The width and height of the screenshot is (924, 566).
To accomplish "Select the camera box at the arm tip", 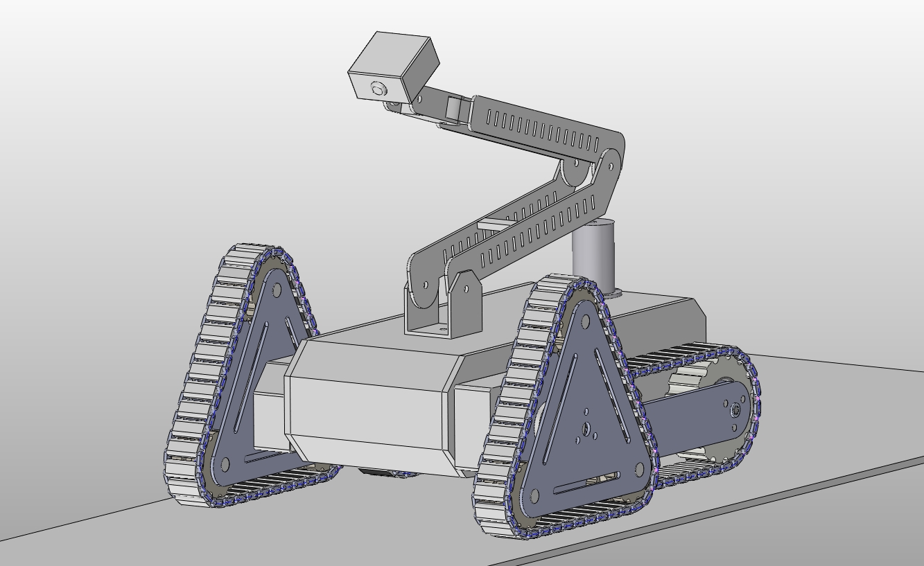I will coord(393,67).
